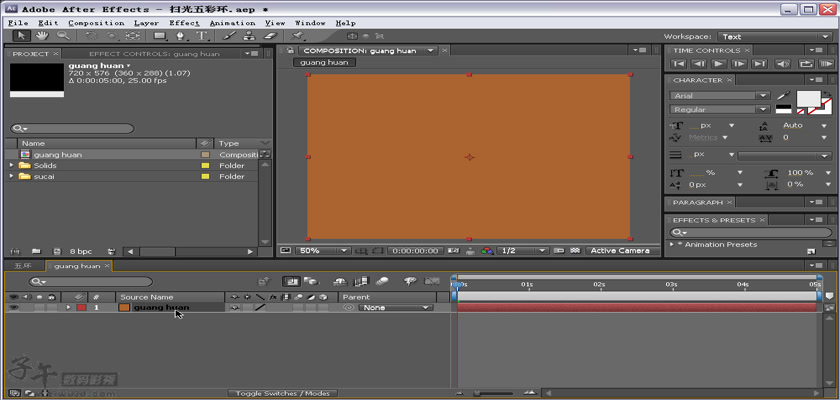Open the Composition menu
This screenshot has height=400, width=840.
[x=96, y=23]
